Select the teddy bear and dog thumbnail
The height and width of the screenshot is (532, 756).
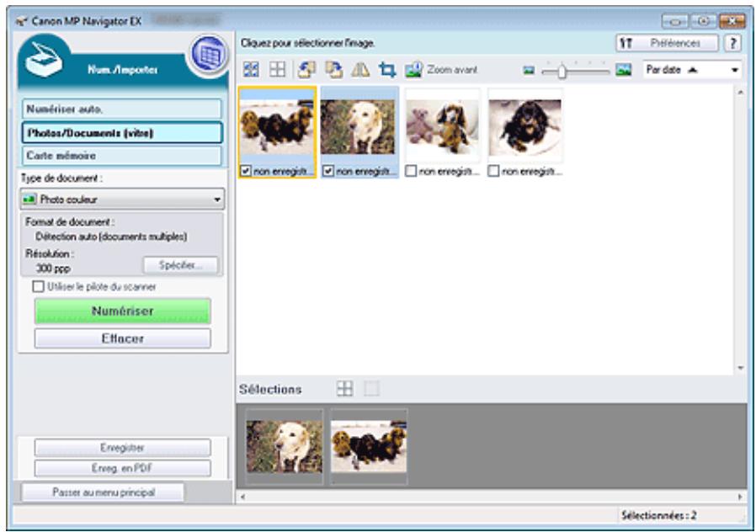[442, 127]
